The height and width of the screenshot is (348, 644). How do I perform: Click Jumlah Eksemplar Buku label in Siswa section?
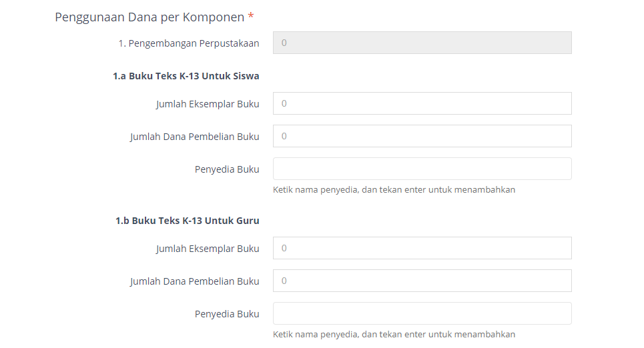click(208, 104)
